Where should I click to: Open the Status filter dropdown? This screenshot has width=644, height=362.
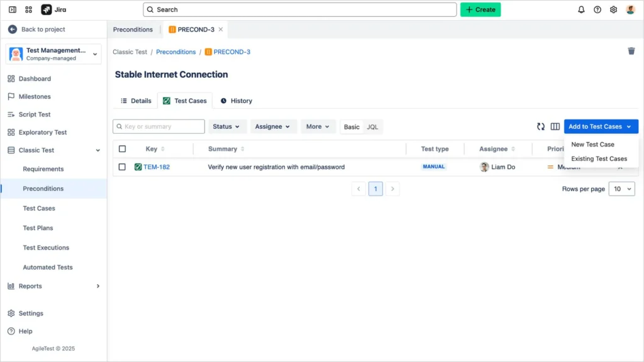click(x=226, y=126)
